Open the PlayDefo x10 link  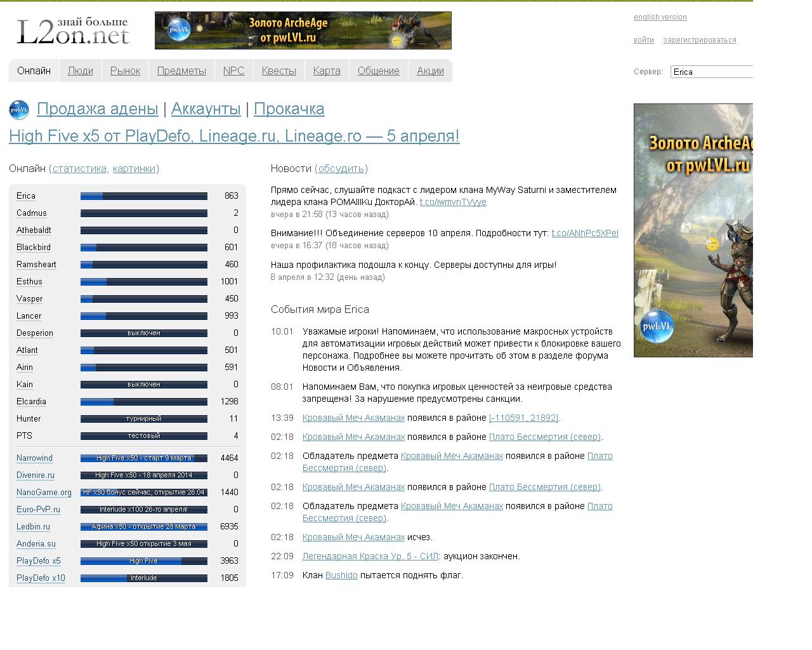tap(41, 578)
